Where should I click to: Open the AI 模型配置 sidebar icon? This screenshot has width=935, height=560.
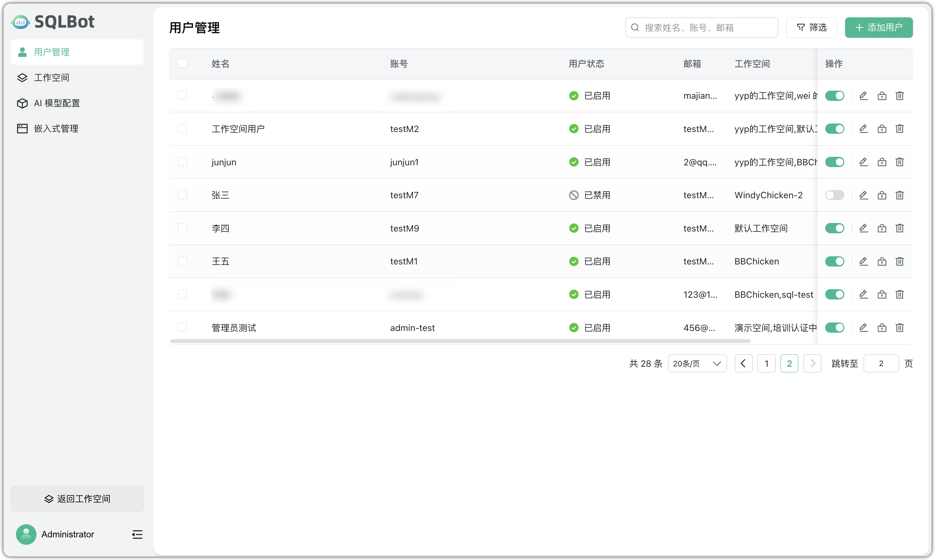[x=22, y=103]
